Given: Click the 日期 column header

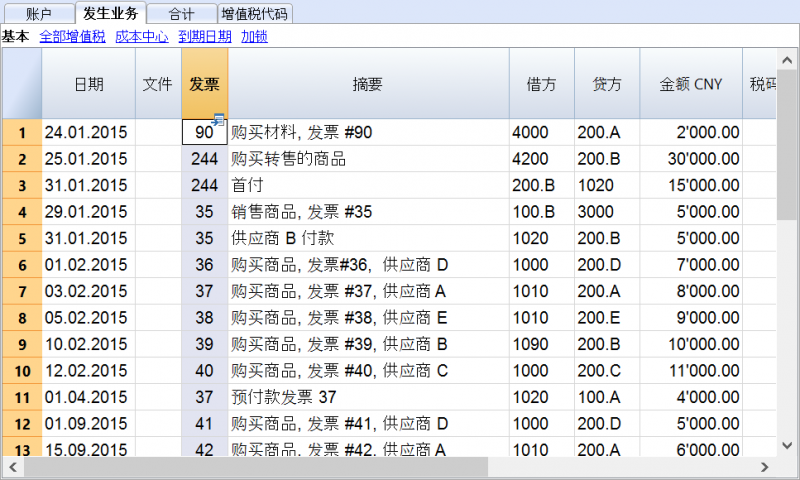Looking at the screenshot, I should (89, 84).
